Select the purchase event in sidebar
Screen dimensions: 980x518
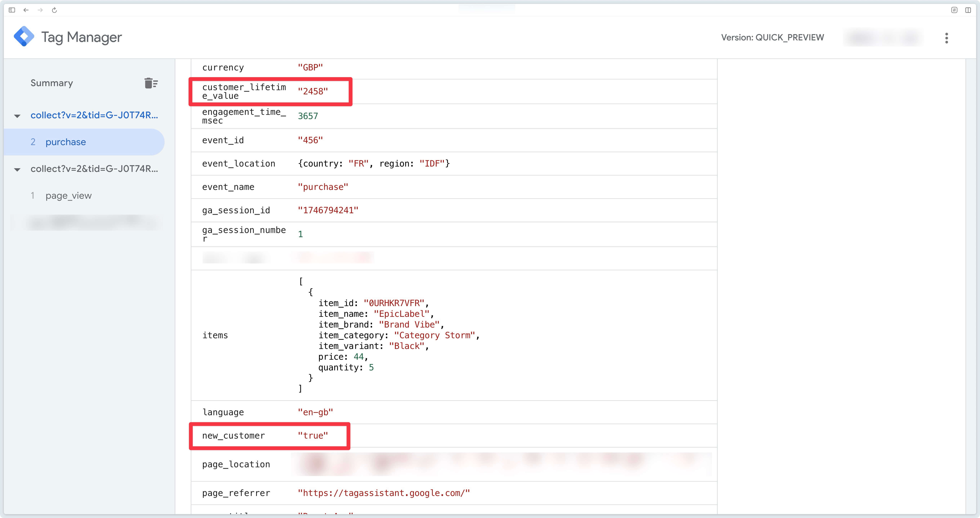pos(84,142)
